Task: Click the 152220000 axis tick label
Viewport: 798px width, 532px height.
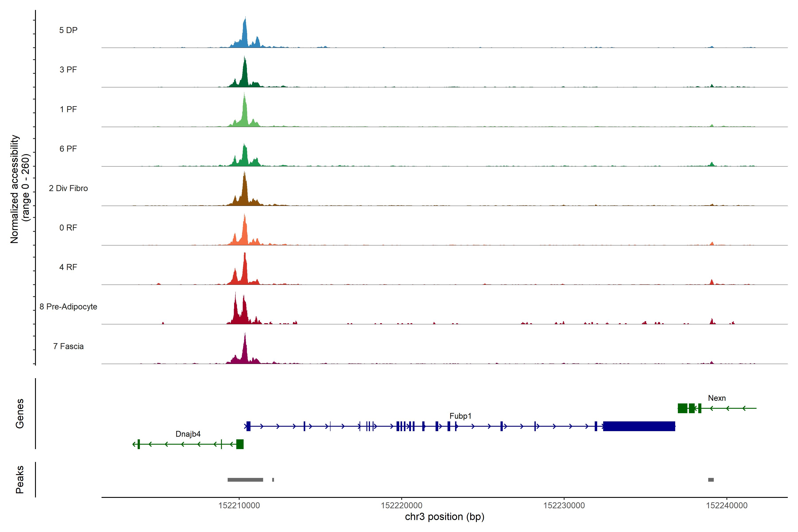Action: pos(401,505)
